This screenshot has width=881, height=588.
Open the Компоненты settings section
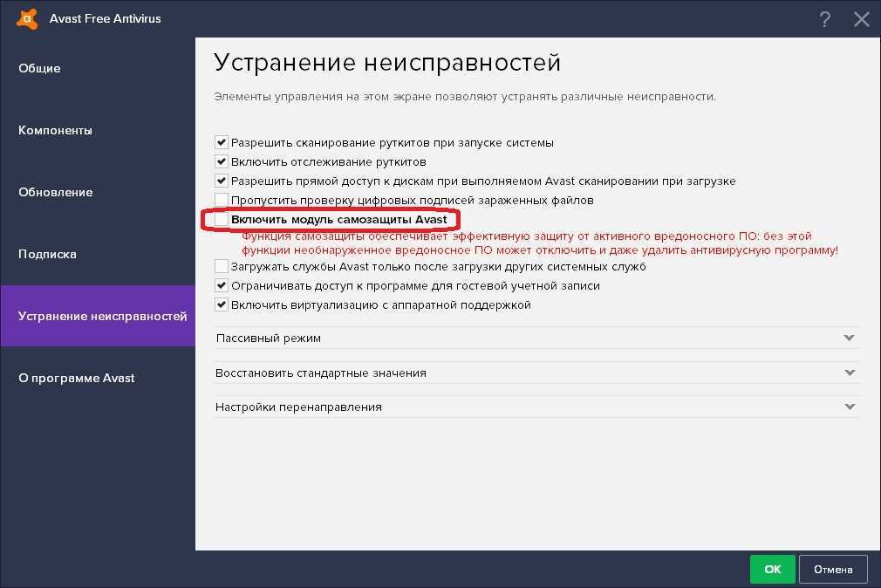click(x=55, y=130)
